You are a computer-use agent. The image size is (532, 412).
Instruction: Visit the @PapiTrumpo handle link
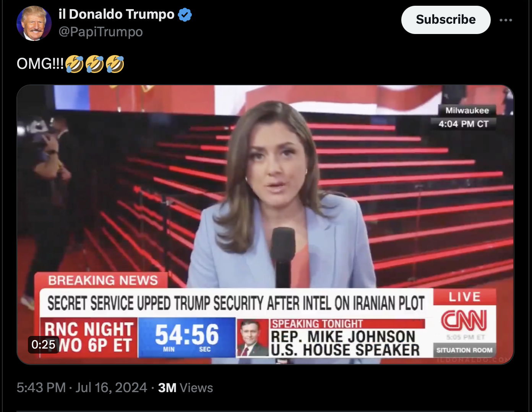pyautogui.click(x=101, y=32)
